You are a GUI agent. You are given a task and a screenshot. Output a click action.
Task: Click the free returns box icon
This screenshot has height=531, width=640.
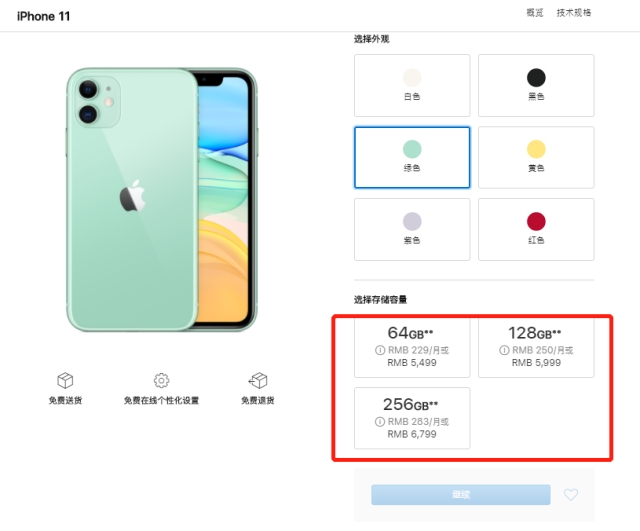pos(258,380)
